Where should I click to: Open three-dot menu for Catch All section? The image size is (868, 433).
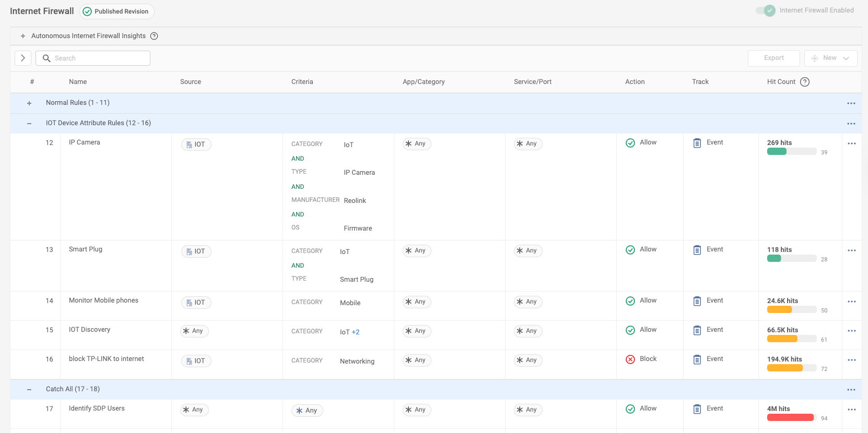point(851,390)
